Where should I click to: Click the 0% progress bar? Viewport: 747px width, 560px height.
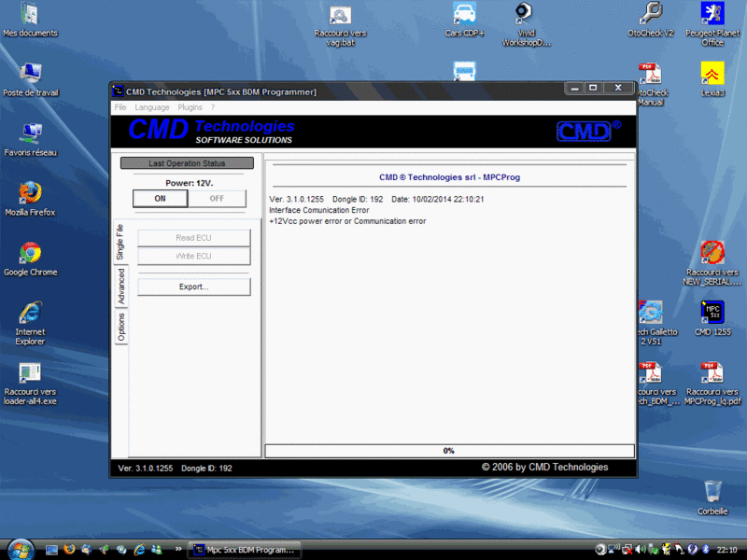point(449,451)
